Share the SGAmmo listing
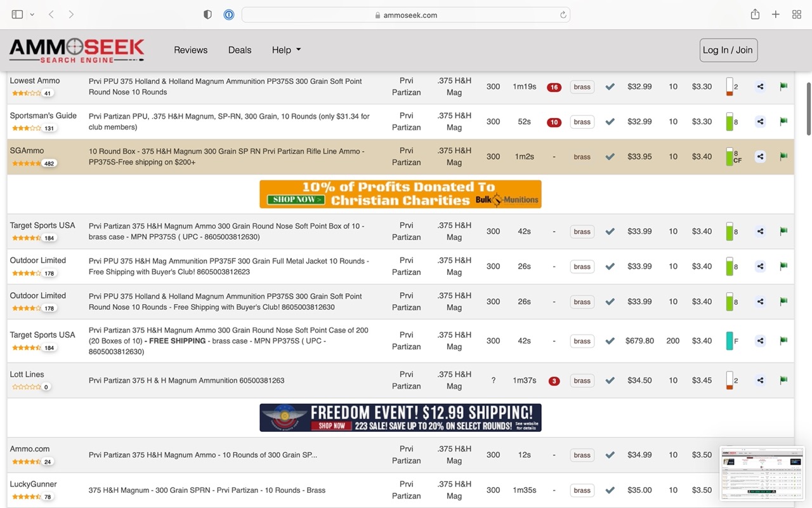 pos(760,156)
